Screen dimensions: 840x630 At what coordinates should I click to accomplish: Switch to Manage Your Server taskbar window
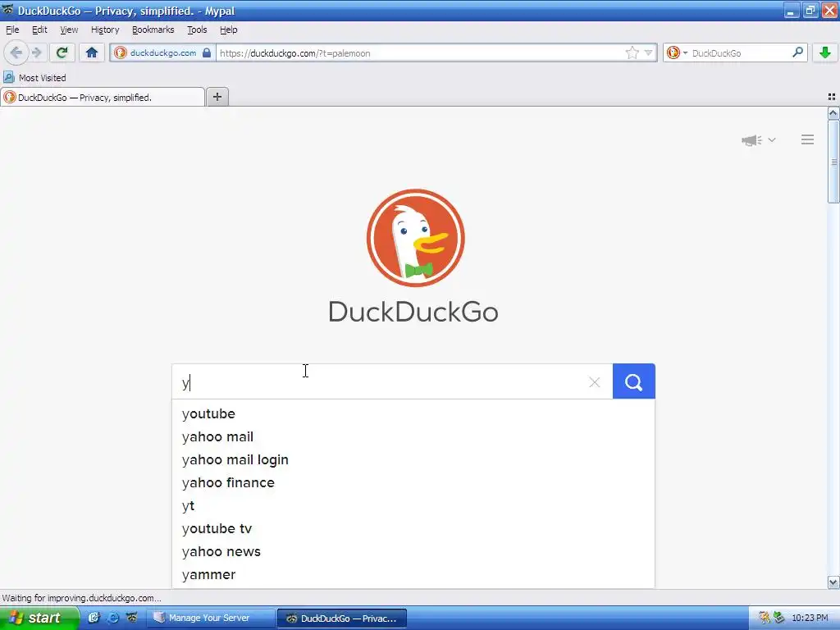click(211, 618)
